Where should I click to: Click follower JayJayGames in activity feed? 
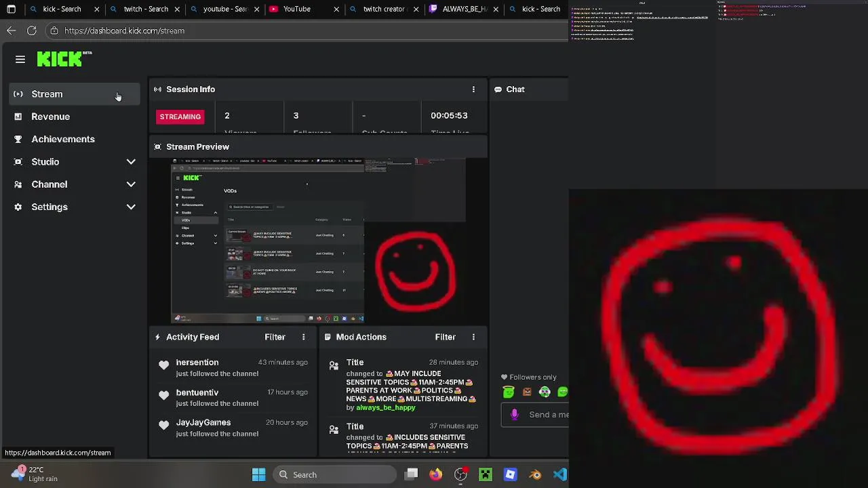pyautogui.click(x=203, y=422)
